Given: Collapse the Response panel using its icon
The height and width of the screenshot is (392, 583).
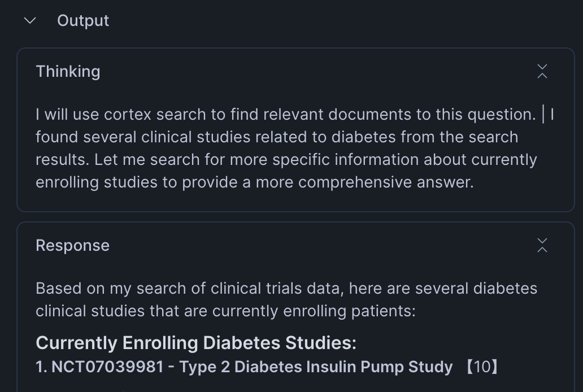Looking at the screenshot, I should click(542, 246).
